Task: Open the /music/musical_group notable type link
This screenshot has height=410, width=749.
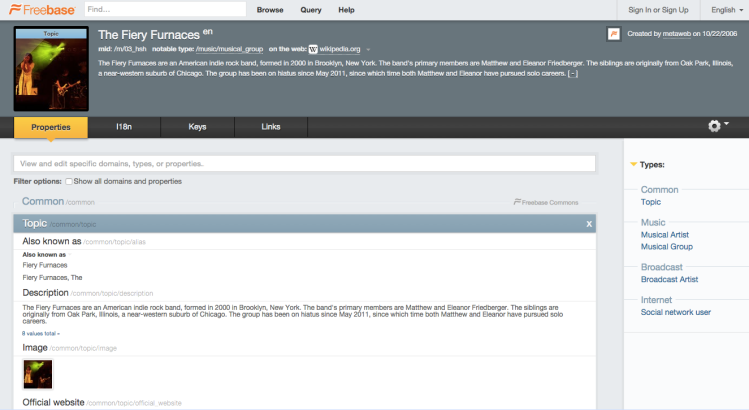Action: tap(229, 49)
